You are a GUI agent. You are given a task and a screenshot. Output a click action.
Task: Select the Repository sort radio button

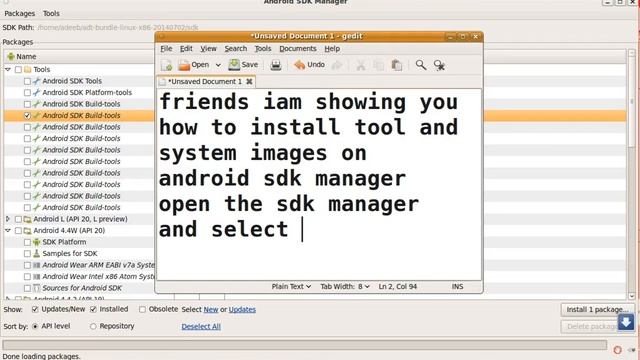pyautogui.click(x=93, y=326)
